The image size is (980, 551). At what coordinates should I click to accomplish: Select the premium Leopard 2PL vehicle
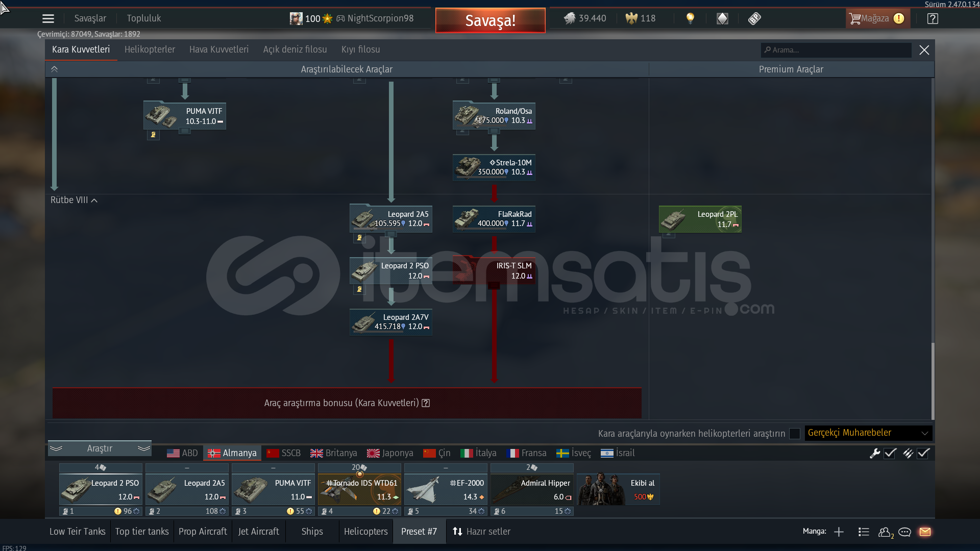pos(700,219)
